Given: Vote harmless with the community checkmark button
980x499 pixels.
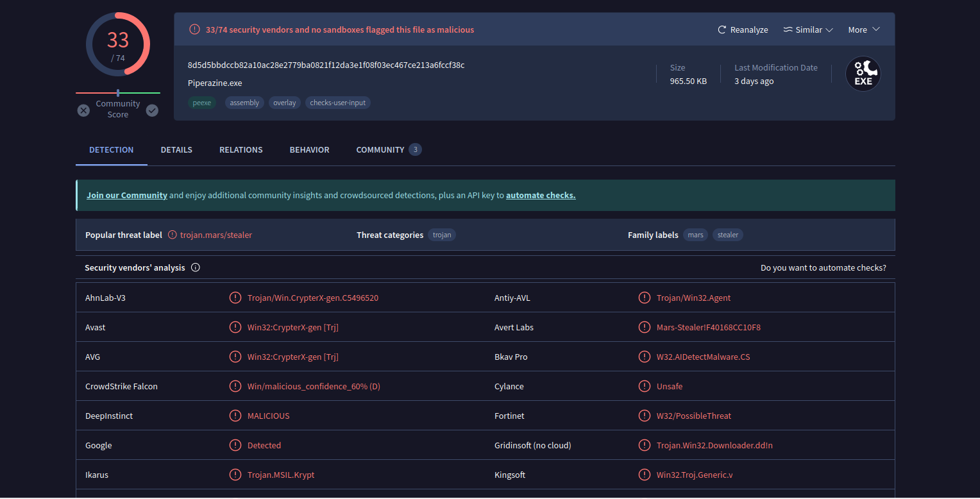Looking at the screenshot, I should pyautogui.click(x=152, y=110).
